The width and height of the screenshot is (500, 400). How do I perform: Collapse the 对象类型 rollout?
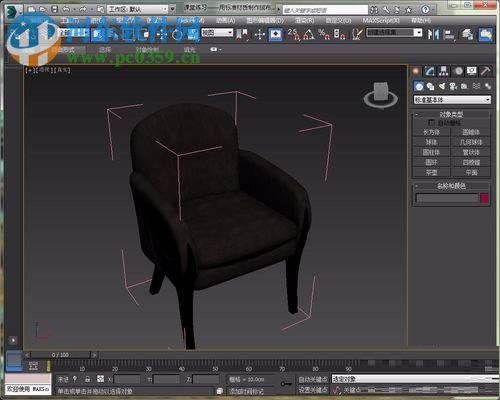point(451,114)
